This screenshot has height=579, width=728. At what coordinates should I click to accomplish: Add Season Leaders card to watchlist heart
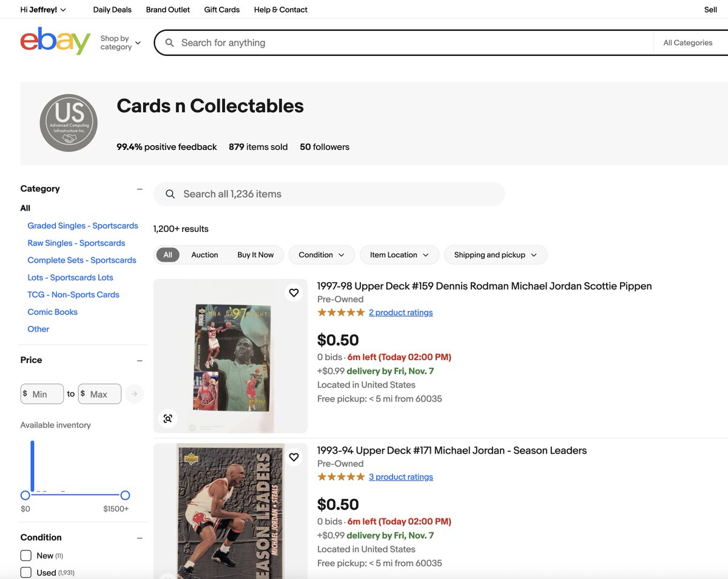[294, 457]
